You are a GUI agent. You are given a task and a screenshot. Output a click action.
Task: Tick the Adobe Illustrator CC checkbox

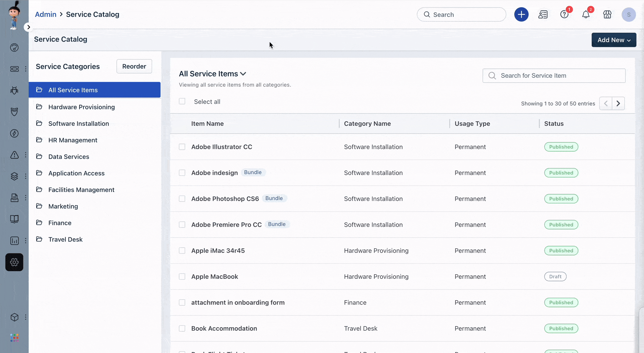182,147
